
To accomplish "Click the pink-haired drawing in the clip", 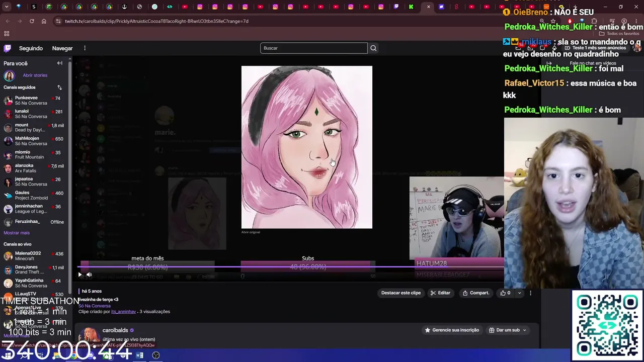I will coord(307,147).
